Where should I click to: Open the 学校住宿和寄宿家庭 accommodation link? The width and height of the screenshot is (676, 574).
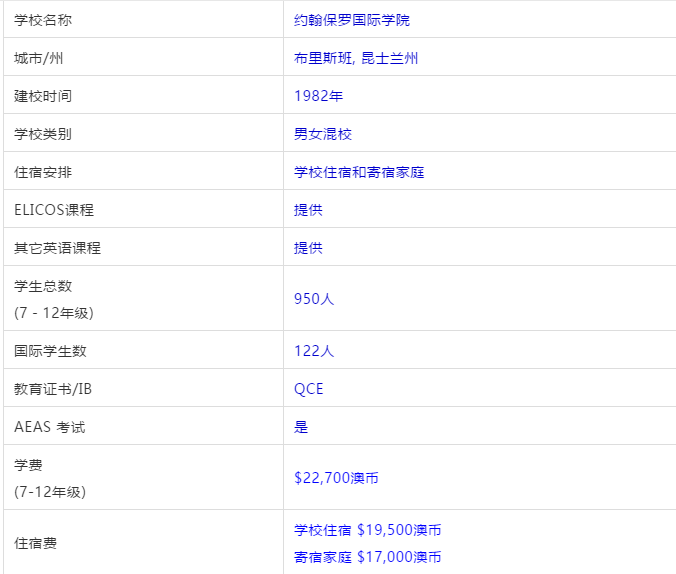pos(359,172)
